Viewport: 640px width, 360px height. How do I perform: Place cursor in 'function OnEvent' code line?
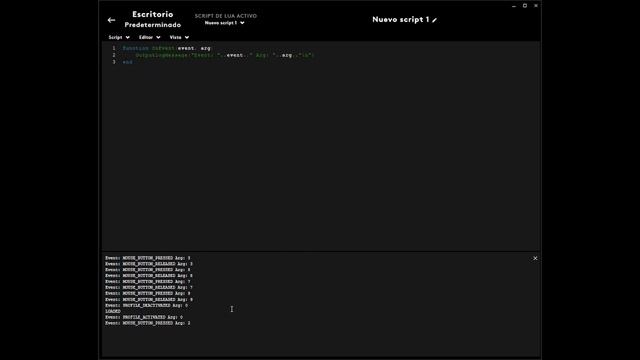167,48
